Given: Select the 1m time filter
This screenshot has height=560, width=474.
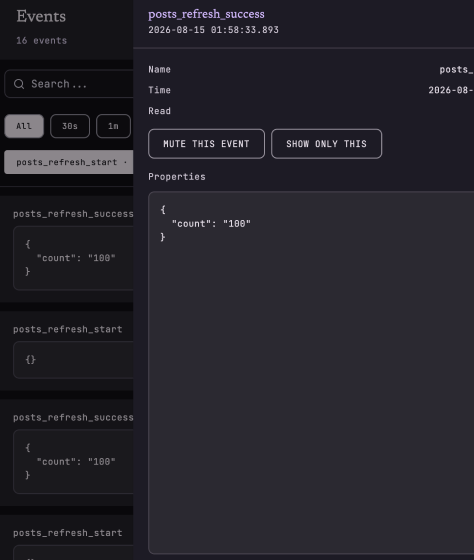Looking at the screenshot, I should 113,126.
